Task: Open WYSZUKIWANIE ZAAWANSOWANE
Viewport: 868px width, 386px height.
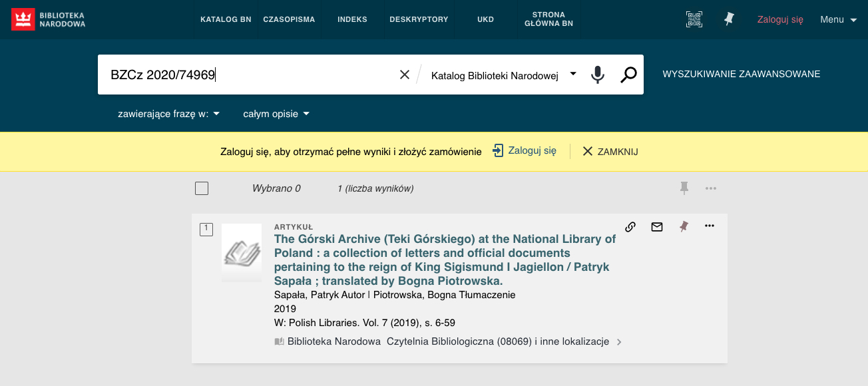Action: 742,74
